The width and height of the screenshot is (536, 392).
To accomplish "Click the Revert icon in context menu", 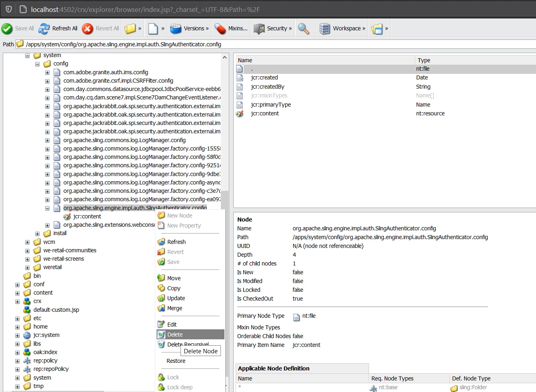I will click(x=161, y=252).
